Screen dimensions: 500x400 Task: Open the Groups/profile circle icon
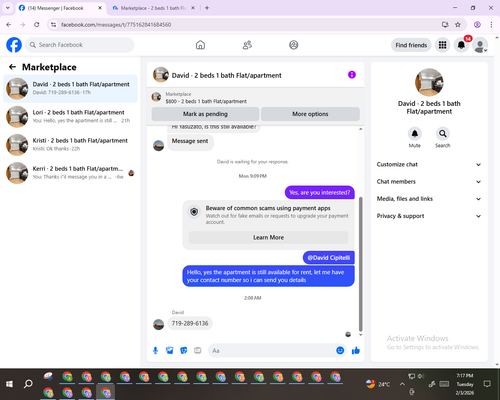[294, 45]
